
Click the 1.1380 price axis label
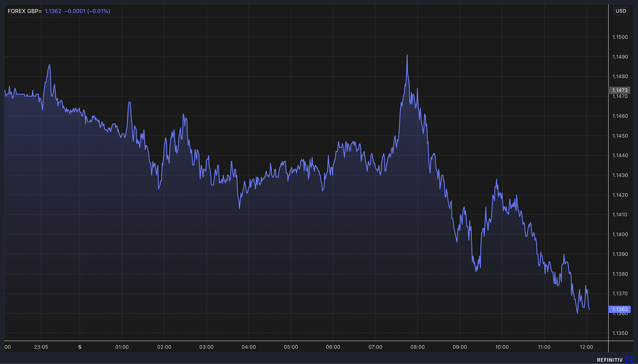click(x=620, y=274)
